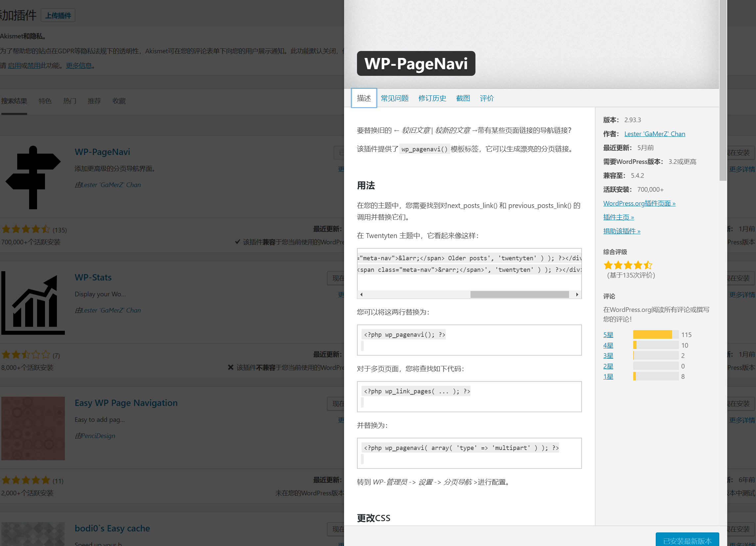Open the 捐助该插件 link

pyautogui.click(x=622, y=231)
